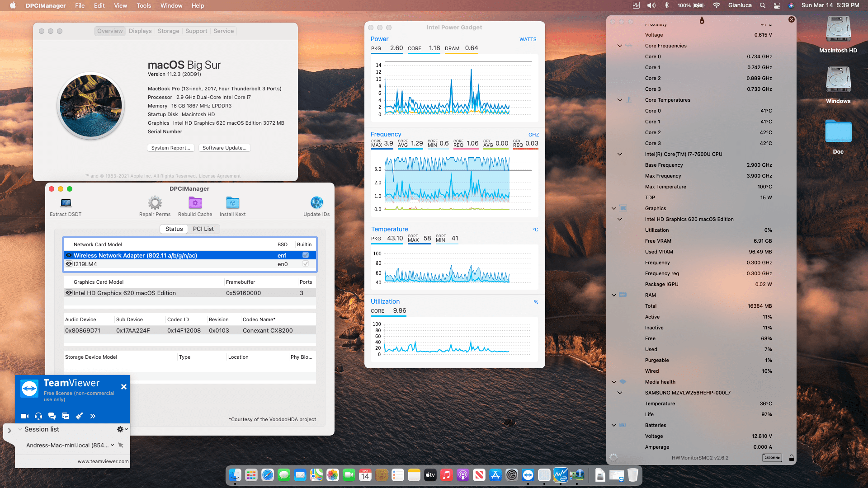868x488 pixels.
Task: Open TeamViewer file transfer icon
Action: (x=66, y=416)
